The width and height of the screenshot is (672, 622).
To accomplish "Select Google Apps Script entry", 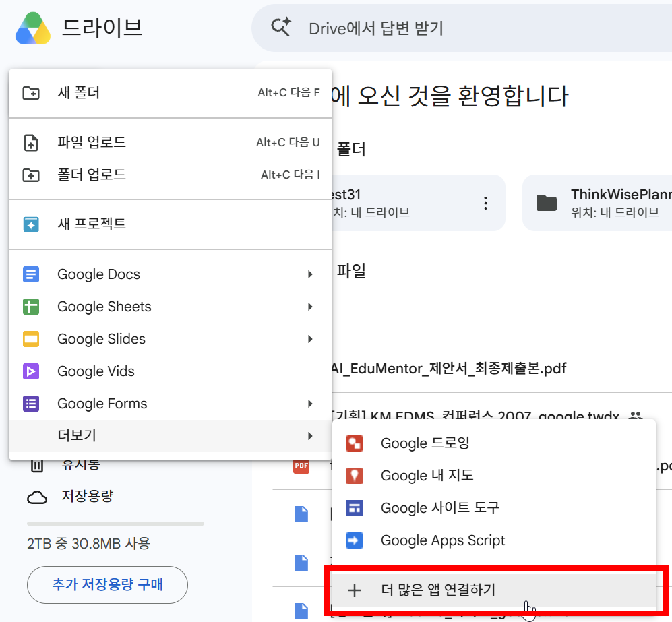I will (x=494, y=540).
